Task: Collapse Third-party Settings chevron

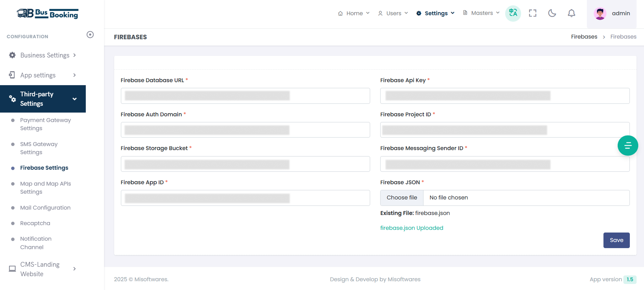Action: tap(75, 99)
